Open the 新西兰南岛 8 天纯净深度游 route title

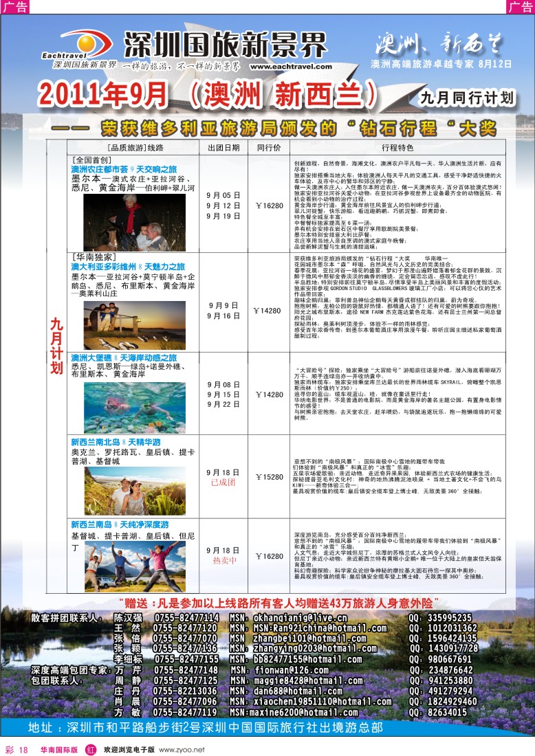click(x=120, y=524)
